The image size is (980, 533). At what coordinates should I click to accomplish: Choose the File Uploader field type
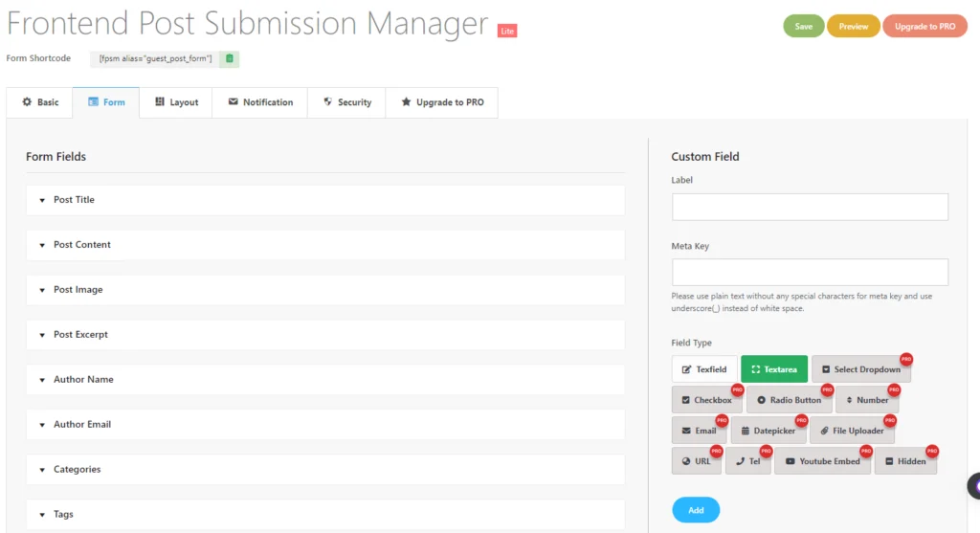[x=852, y=431]
